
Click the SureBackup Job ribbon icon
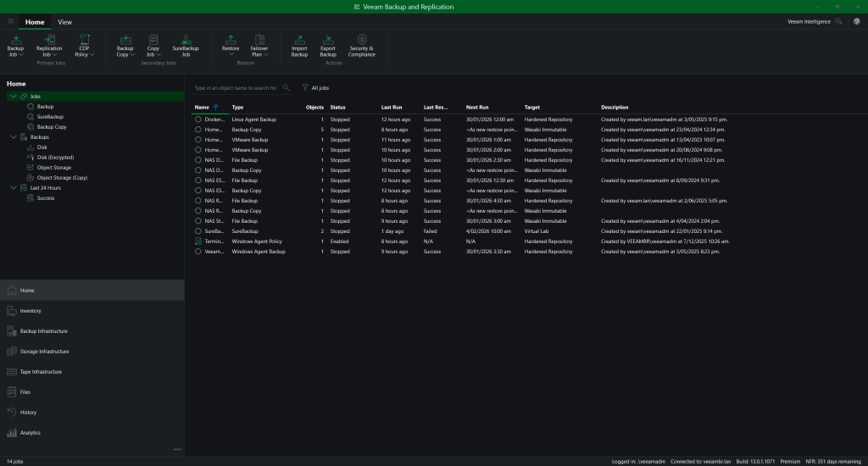tap(180, 41)
